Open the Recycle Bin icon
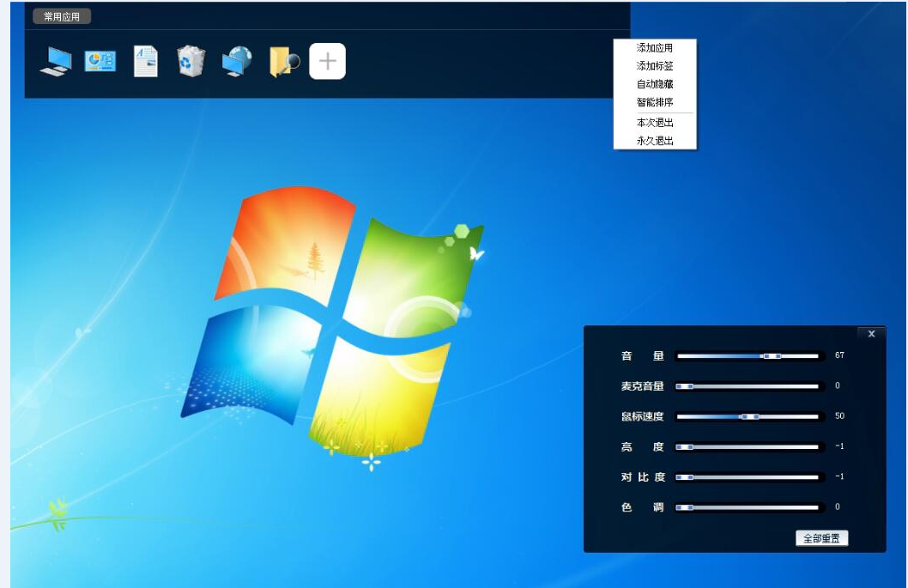The image size is (908, 588). point(191,61)
